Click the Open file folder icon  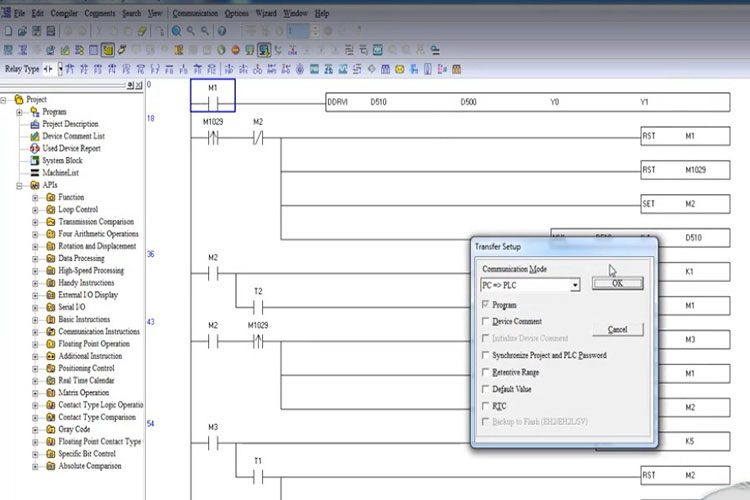[21, 31]
